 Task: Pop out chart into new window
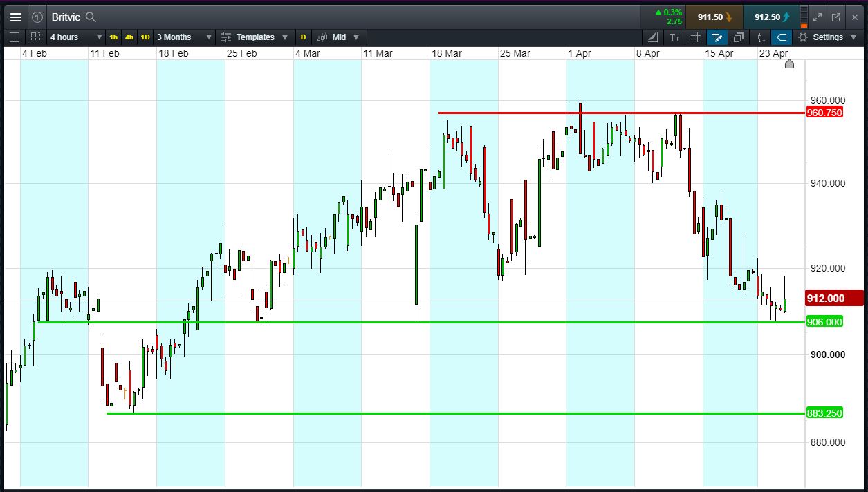pyautogui.click(x=835, y=17)
